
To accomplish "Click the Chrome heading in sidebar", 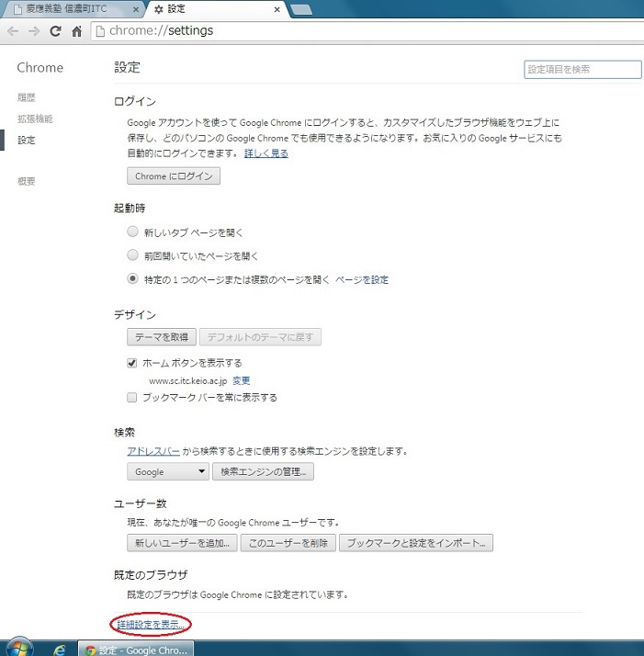I will pyautogui.click(x=40, y=67).
